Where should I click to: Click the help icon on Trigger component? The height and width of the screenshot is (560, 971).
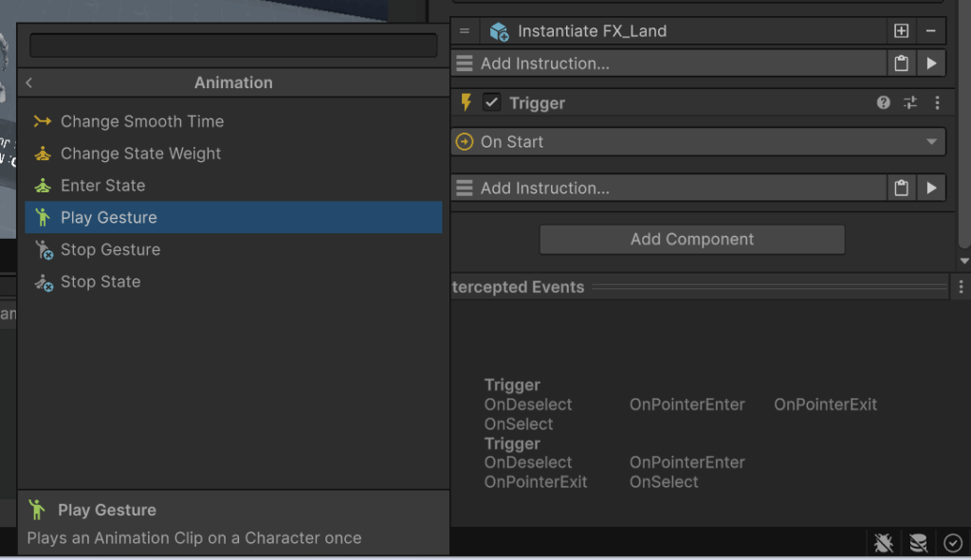[884, 102]
